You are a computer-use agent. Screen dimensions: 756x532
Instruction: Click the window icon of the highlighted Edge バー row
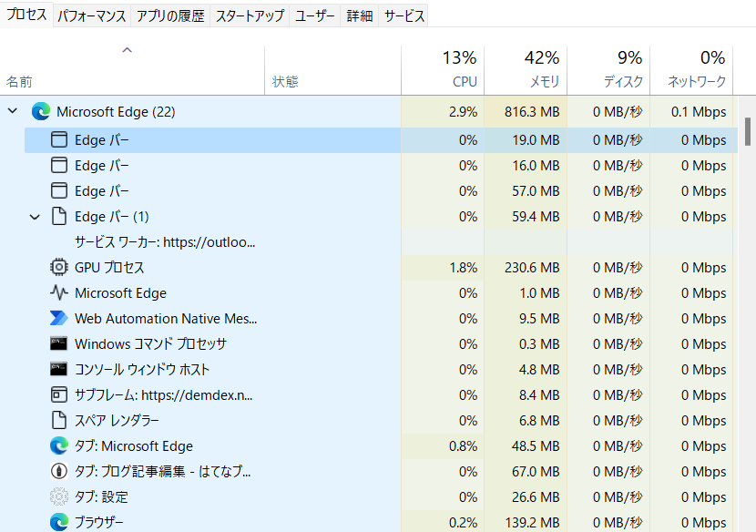[x=59, y=140]
